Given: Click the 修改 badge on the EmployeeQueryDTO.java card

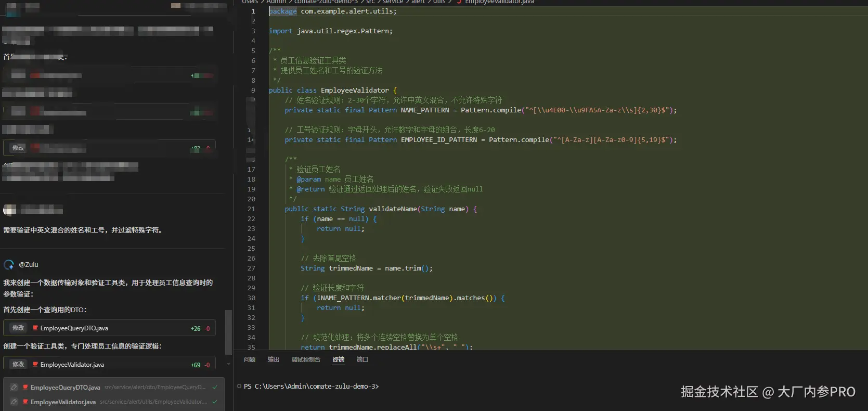Looking at the screenshot, I should [18, 328].
